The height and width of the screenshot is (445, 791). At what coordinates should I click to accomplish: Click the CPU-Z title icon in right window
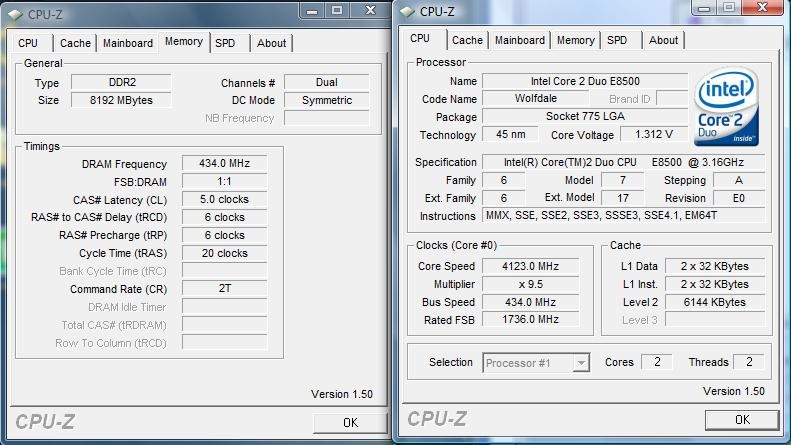tap(407, 12)
